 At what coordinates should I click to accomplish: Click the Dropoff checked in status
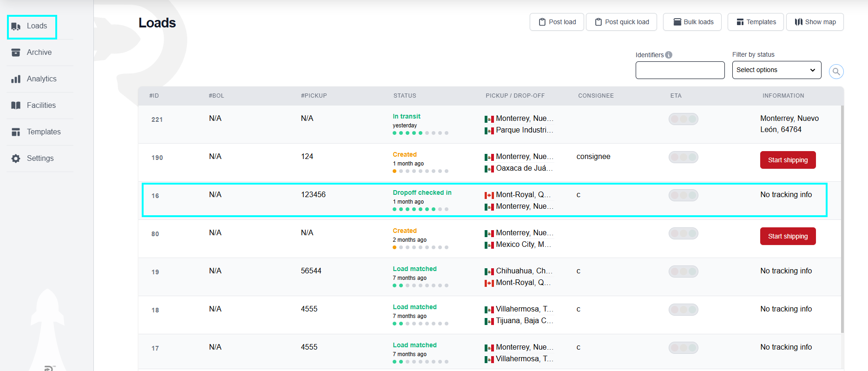[x=422, y=193]
